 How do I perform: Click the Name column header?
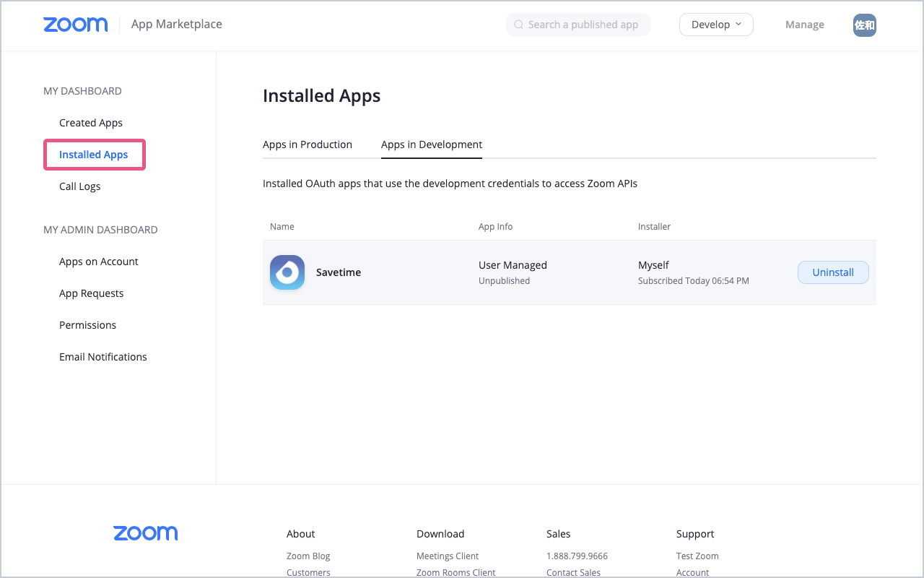click(282, 227)
